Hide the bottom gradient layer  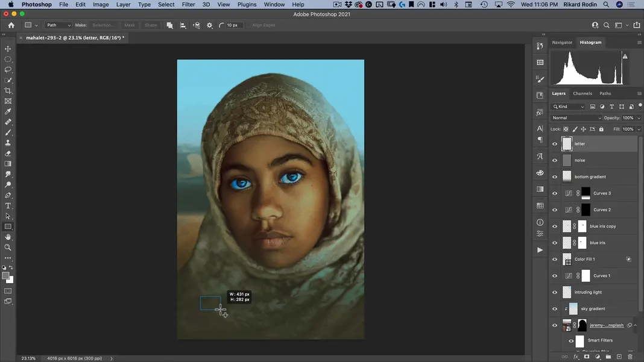555,177
